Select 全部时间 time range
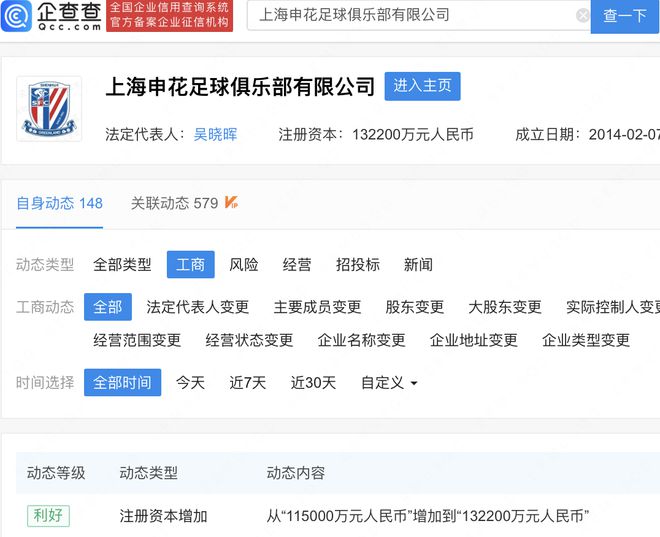660x537 pixels. 122,382
